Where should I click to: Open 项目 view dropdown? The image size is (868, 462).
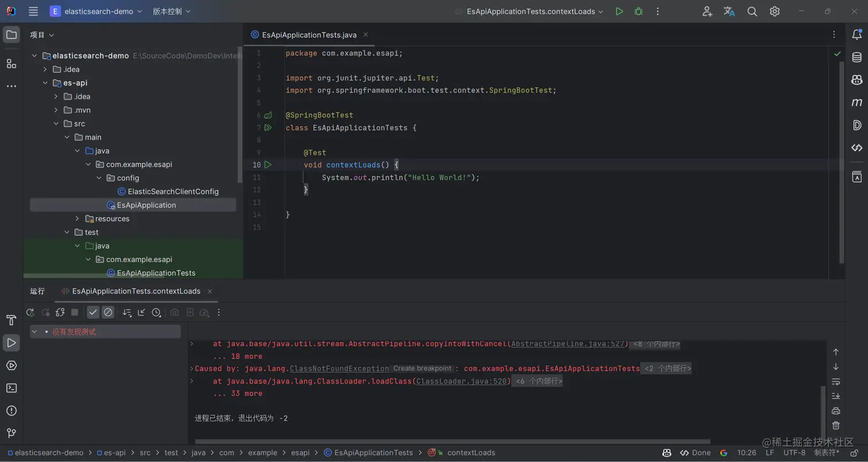pos(42,35)
